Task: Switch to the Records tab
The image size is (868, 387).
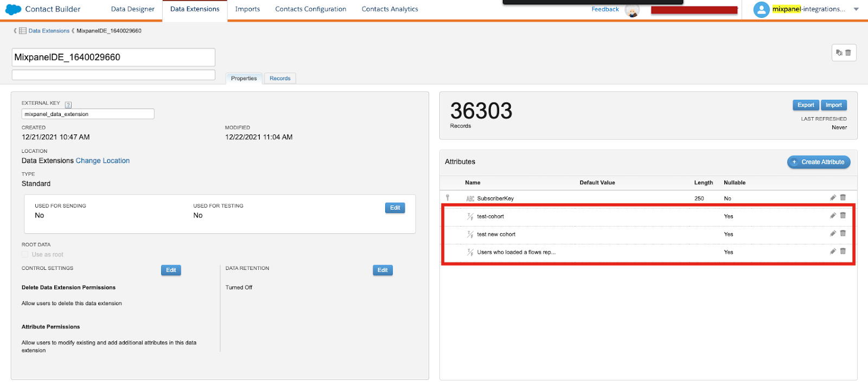Action: 280,79
